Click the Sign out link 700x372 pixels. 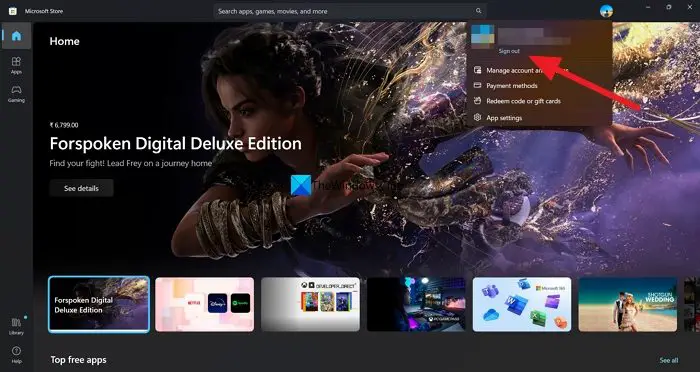[509, 51]
